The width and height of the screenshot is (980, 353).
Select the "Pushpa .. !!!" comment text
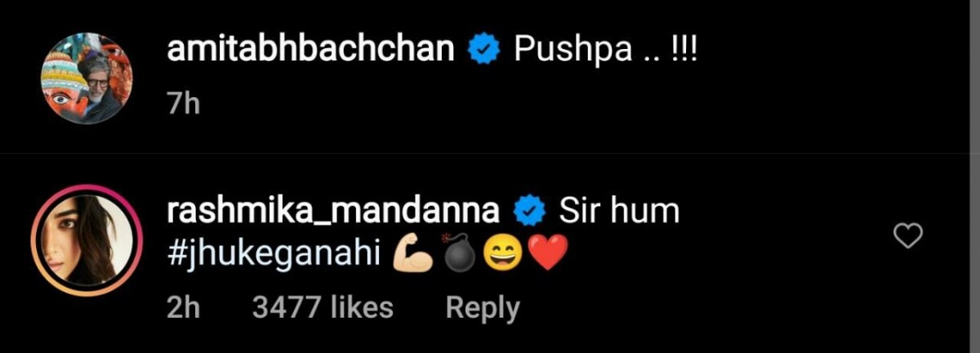point(605,51)
